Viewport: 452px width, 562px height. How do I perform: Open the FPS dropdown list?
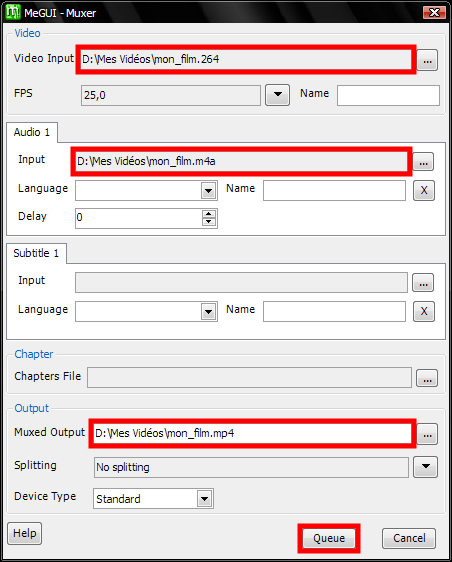point(277,95)
